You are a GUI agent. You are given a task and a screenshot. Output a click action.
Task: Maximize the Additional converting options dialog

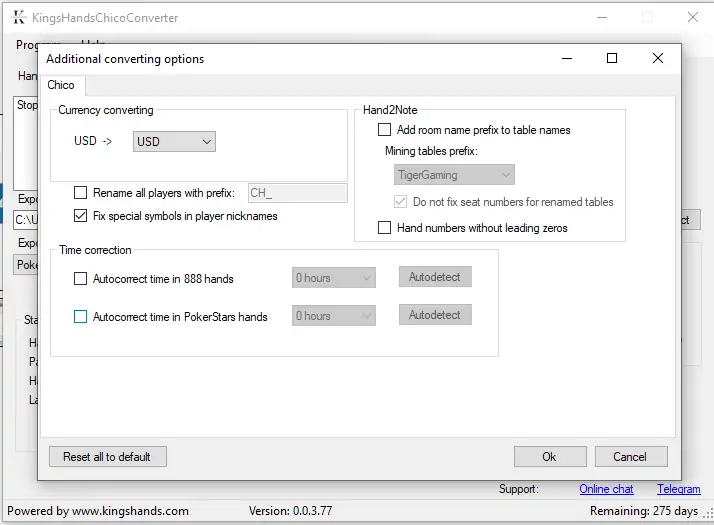612,59
